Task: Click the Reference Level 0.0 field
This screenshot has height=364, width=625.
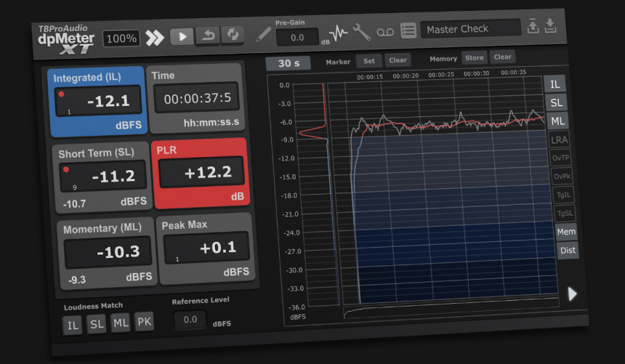Action: 190,320
